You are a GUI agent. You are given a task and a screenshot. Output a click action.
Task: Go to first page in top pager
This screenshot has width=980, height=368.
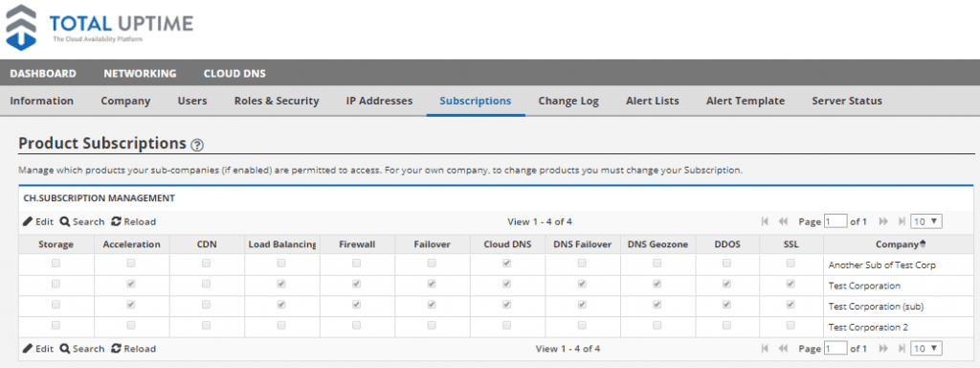(765, 221)
